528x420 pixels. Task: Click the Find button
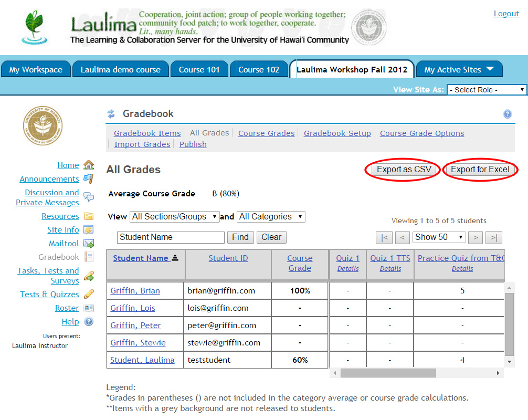click(x=240, y=237)
